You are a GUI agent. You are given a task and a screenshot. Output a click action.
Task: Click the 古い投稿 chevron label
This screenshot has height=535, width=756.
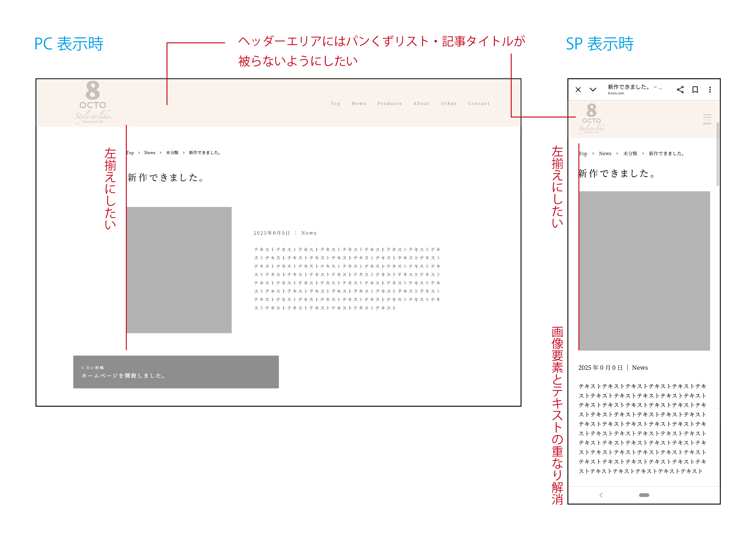coord(92,368)
